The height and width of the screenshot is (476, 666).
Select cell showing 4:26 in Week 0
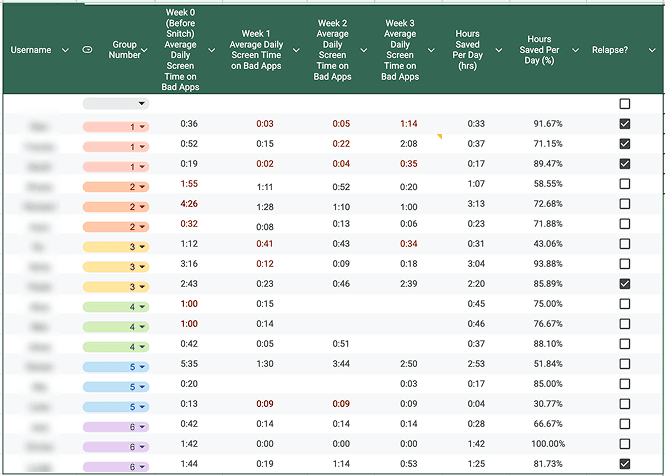click(189, 204)
